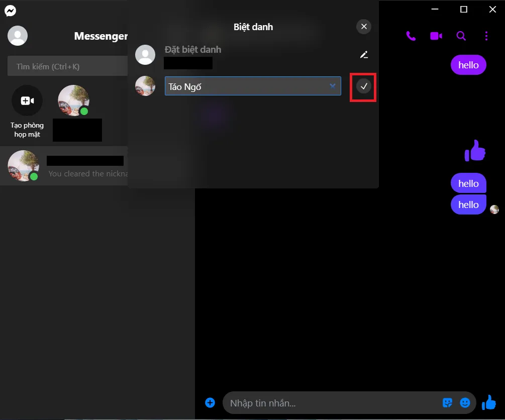This screenshot has height=420, width=505.
Task: Open the three-dot conversation options menu
Action: (x=486, y=36)
